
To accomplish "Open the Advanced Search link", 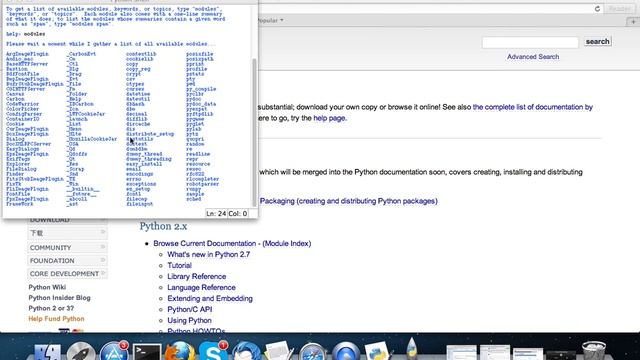I will click(533, 57).
